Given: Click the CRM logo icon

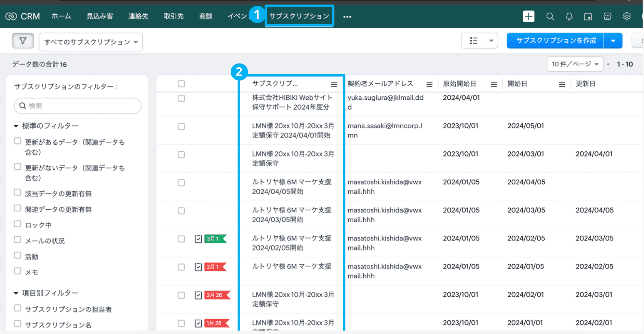Looking at the screenshot, I should [x=11, y=16].
